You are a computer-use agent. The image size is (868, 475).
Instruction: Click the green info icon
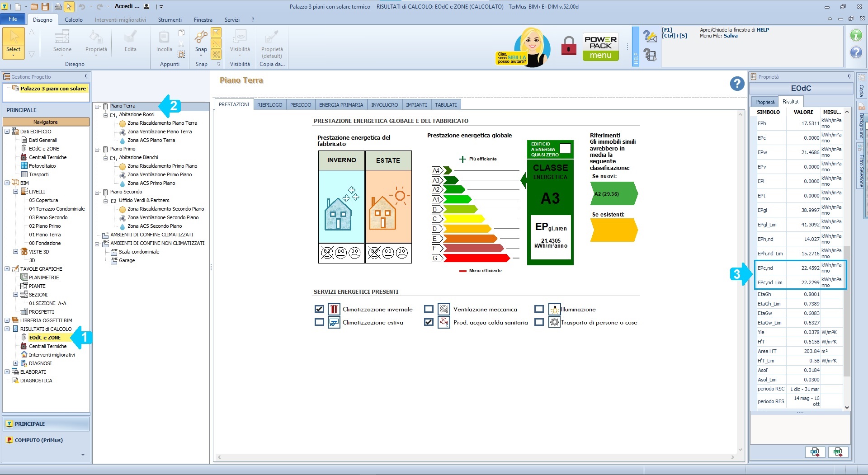[856, 35]
